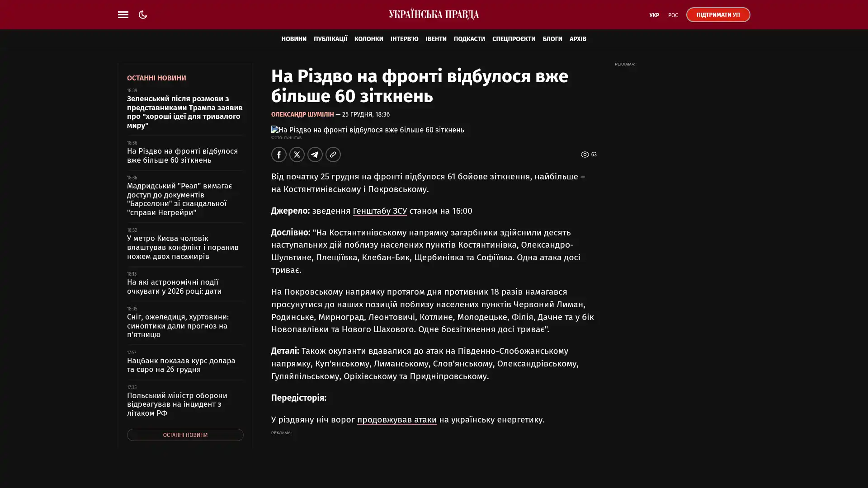Image resolution: width=868 pixels, height=488 pixels.
Task: Click the Українська правда logo
Action: (434, 14)
